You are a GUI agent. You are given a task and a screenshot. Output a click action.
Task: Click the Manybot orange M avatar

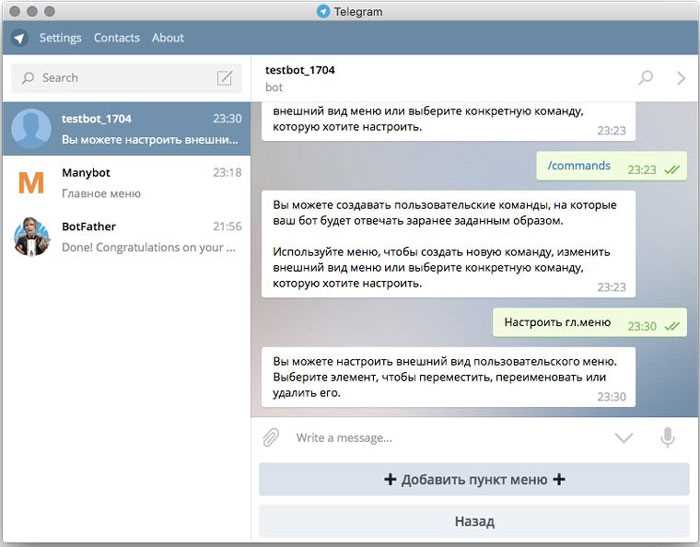click(31, 183)
